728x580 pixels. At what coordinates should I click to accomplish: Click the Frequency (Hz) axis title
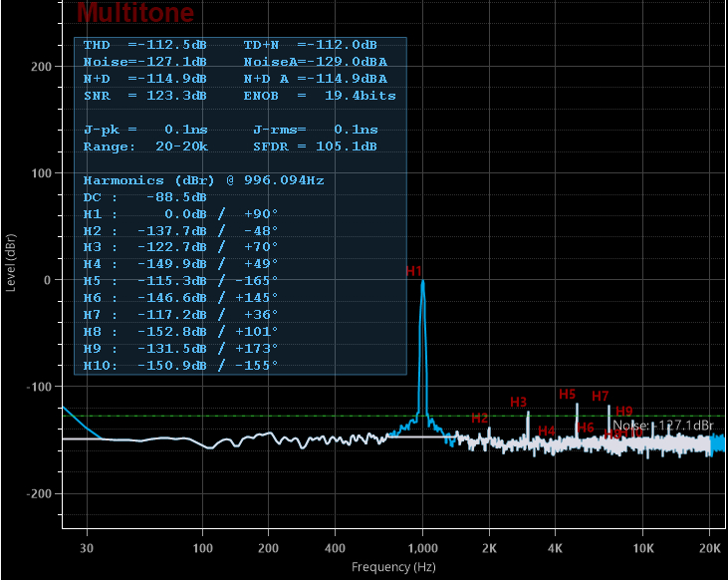coord(393,567)
